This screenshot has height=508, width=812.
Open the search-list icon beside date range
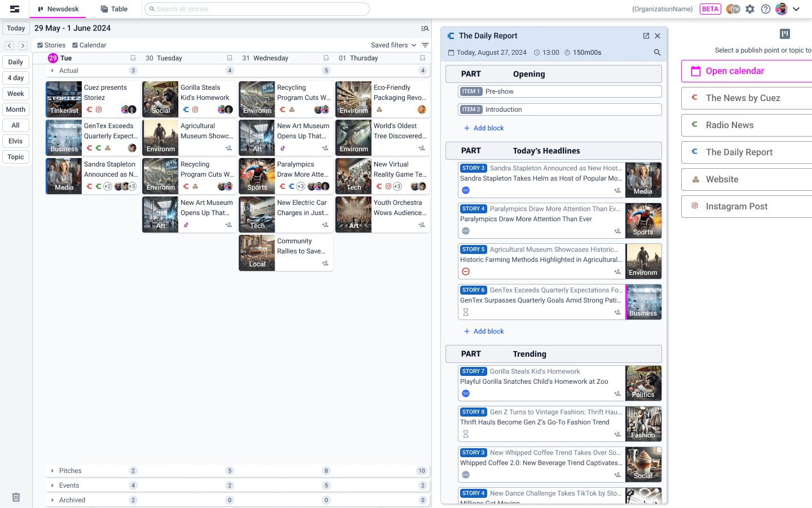pos(425,28)
